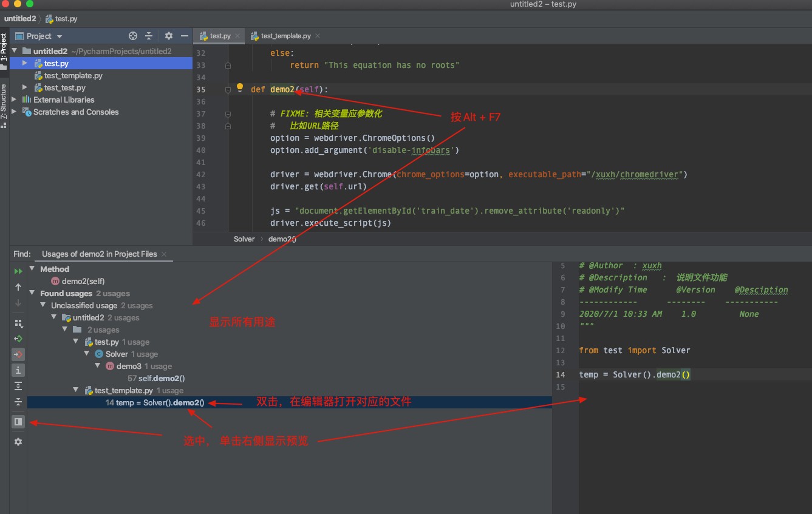Click Solver in editor breadcrumb
The height and width of the screenshot is (514, 812).
tap(244, 238)
